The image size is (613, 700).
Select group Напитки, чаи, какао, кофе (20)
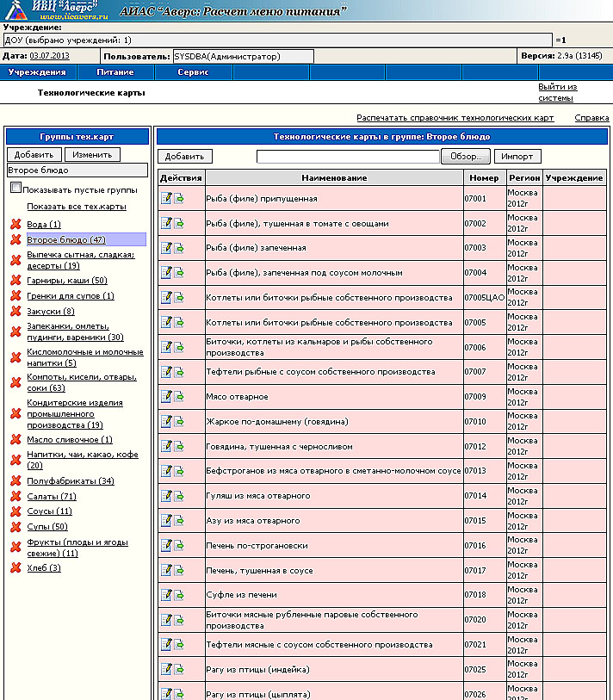(x=83, y=460)
